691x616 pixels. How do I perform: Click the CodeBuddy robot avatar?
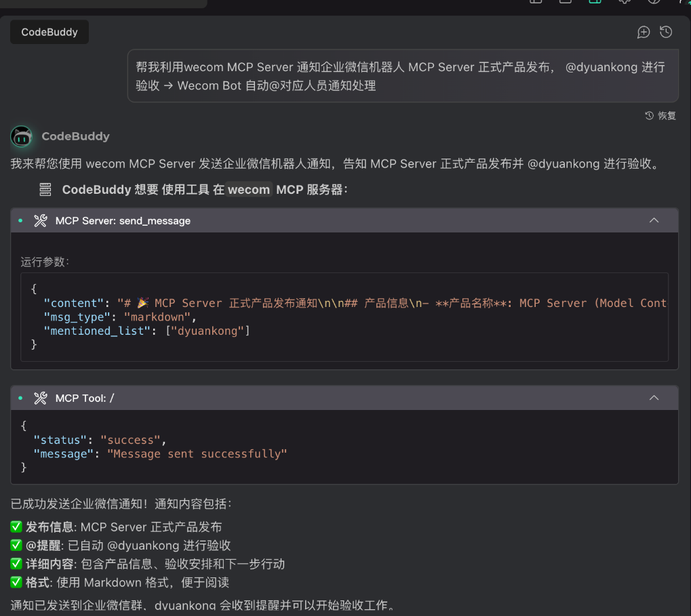pos(22,136)
